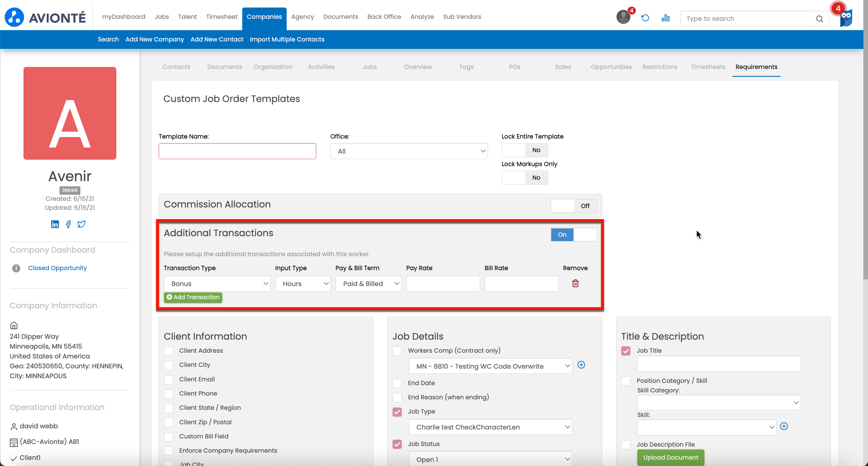Click plus icon beside Skill dropdown
The width and height of the screenshot is (868, 466).
tap(784, 426)
